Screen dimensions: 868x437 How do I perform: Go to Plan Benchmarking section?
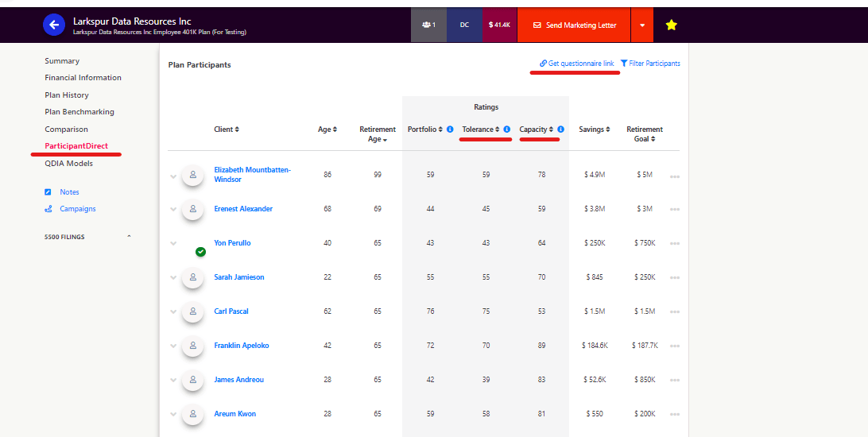pos(79,112)
